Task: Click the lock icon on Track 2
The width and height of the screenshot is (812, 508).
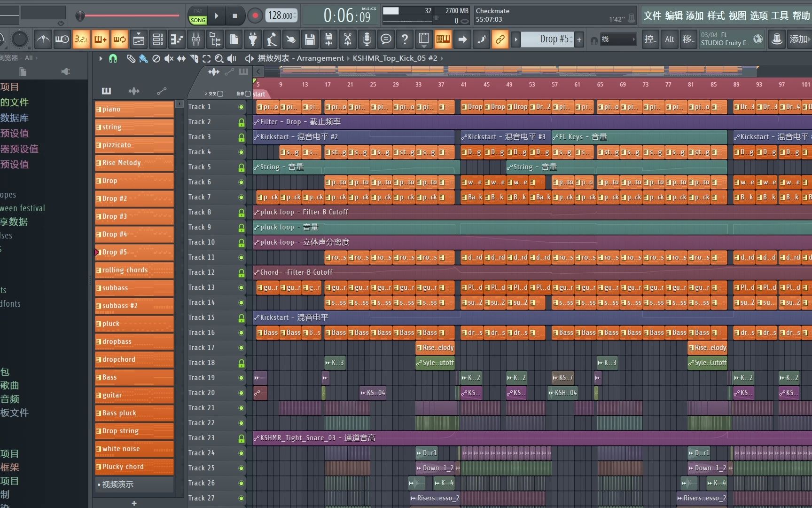Action: (241, 122)
